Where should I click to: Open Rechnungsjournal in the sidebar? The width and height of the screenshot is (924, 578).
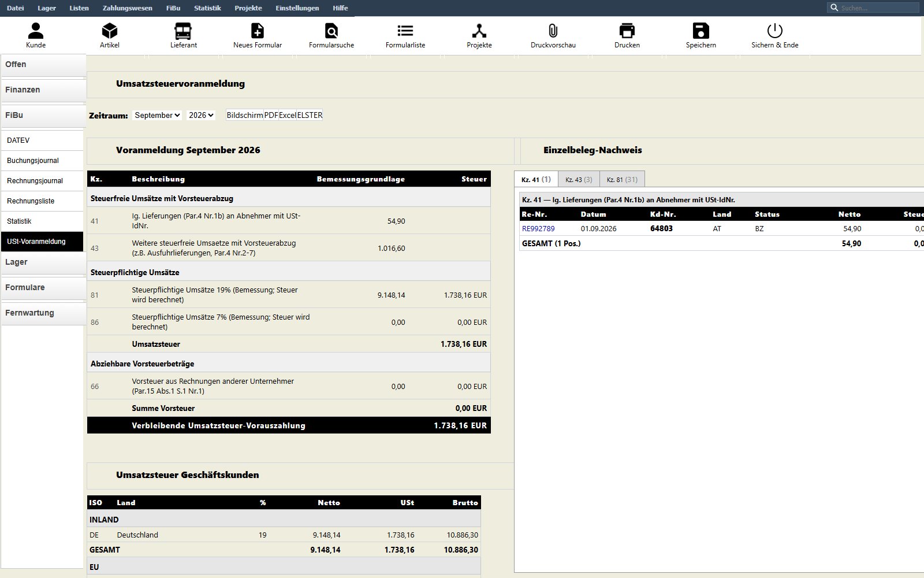point(42,181)
